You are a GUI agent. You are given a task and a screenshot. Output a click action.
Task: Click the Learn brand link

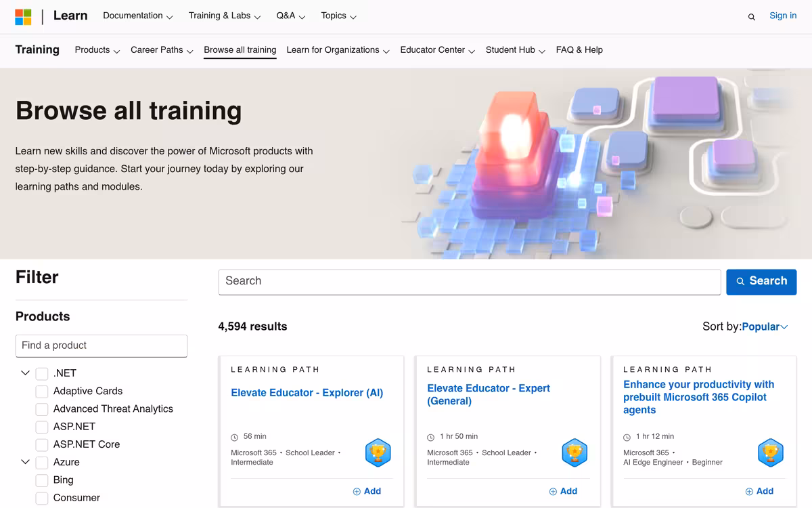(x=70, y=16)
